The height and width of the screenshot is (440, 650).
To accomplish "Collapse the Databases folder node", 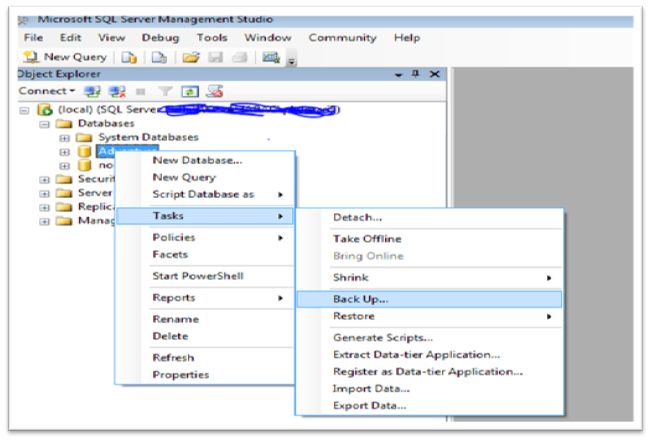I will coord(44,124).
